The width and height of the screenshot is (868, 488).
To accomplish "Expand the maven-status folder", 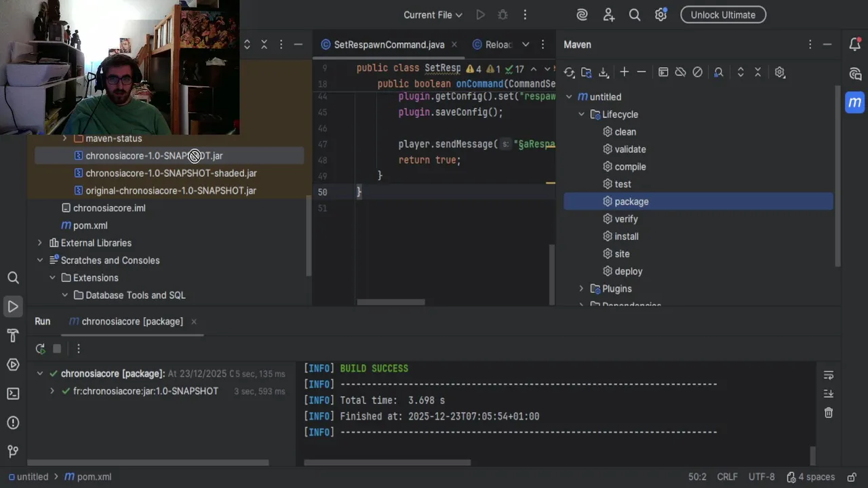I will (x=64, y=138).
